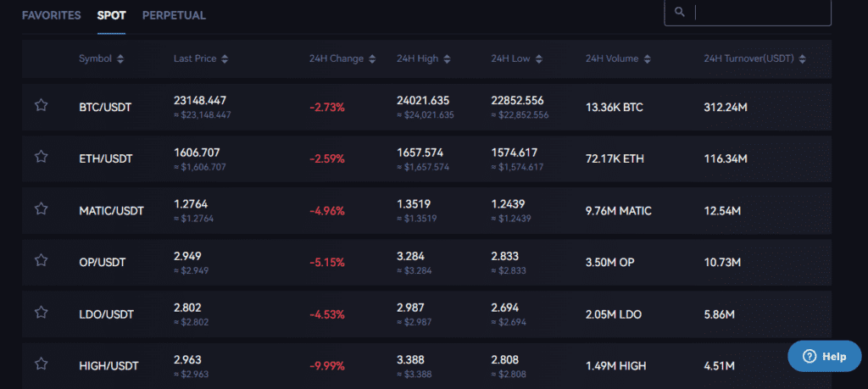
Task: Open the LDO/USDT trading pair
Action: click(x=106, y=315)
